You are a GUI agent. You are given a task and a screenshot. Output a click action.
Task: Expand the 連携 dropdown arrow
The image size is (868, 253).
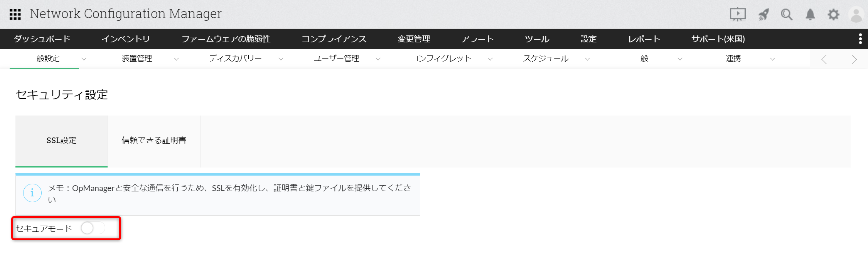[772, 59]
